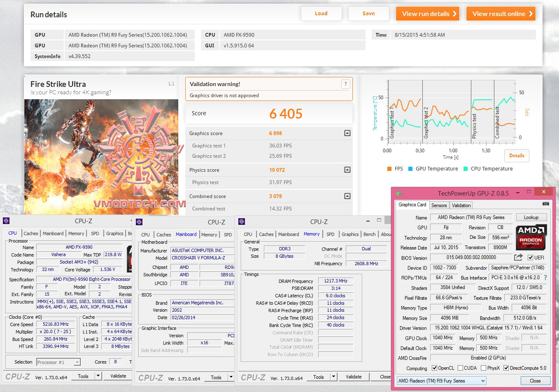This screenshot has width=559, height=392.
Task: Select the Graphics Card tab in GPU-Z
Action: click(412, 205)
